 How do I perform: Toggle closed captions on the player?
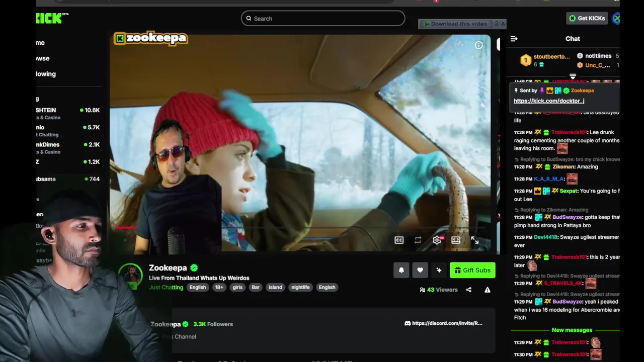[x=399, y=240]
